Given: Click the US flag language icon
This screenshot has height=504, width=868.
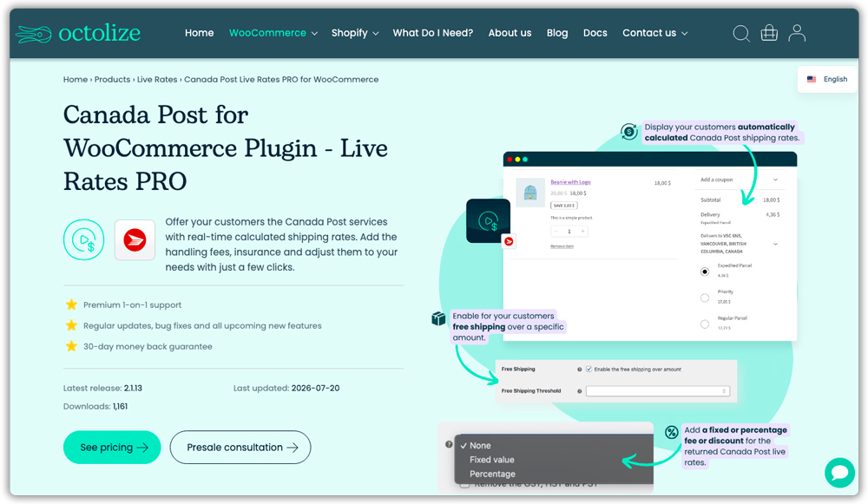Looking at the screenshot, I should (812, 79).
